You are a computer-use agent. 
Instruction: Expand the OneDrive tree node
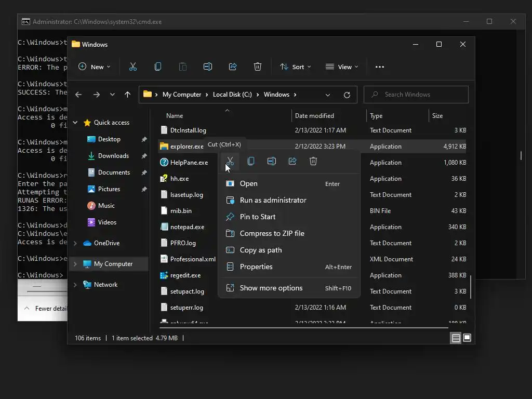75,243
